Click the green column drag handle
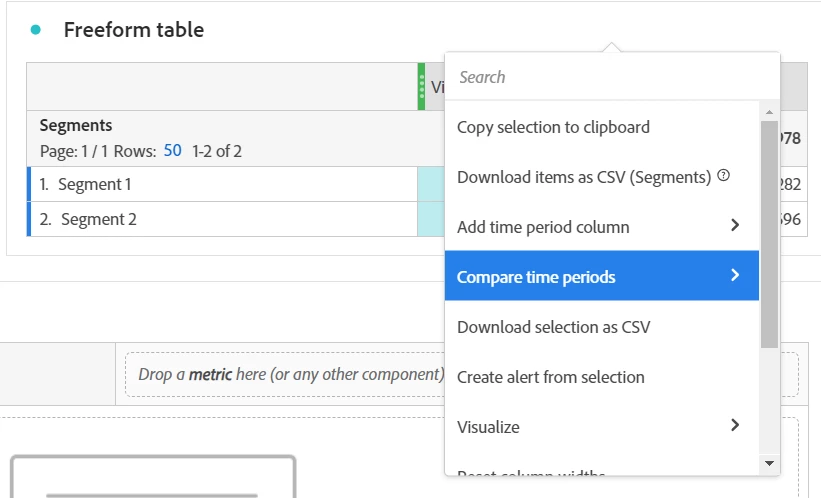Viewport: 821px width, 498px height. pos(421,86)
